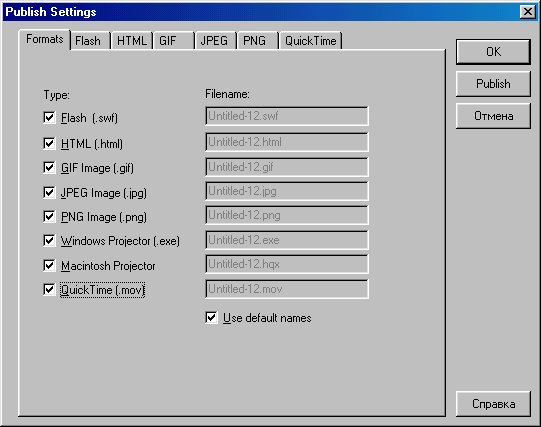The width and height of the screenshot is (541, 427).
Task: Click the Publish button
Action: pos(493,84)
